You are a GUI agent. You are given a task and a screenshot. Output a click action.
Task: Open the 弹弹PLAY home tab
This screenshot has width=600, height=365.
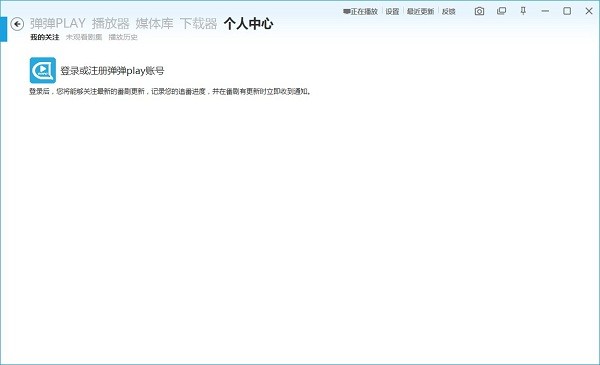[x=58, y=24]
